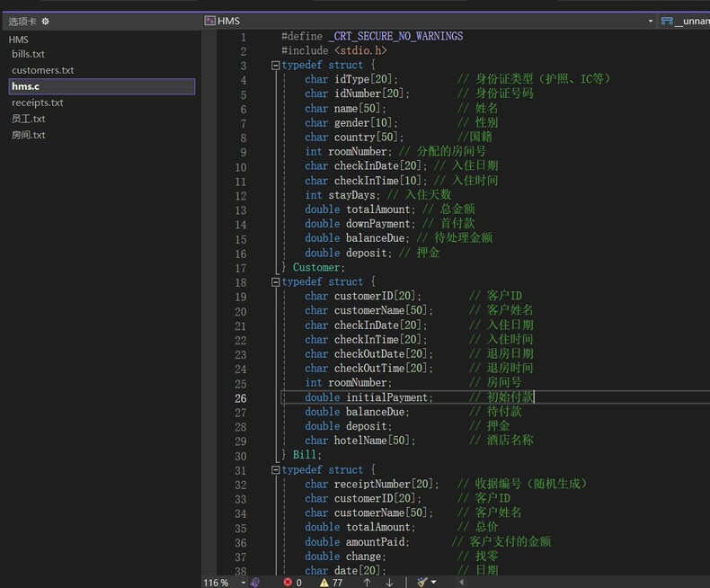Open bills.txt from the file list
This screenshot has width=710, height=588.
[x=28, y=54]
